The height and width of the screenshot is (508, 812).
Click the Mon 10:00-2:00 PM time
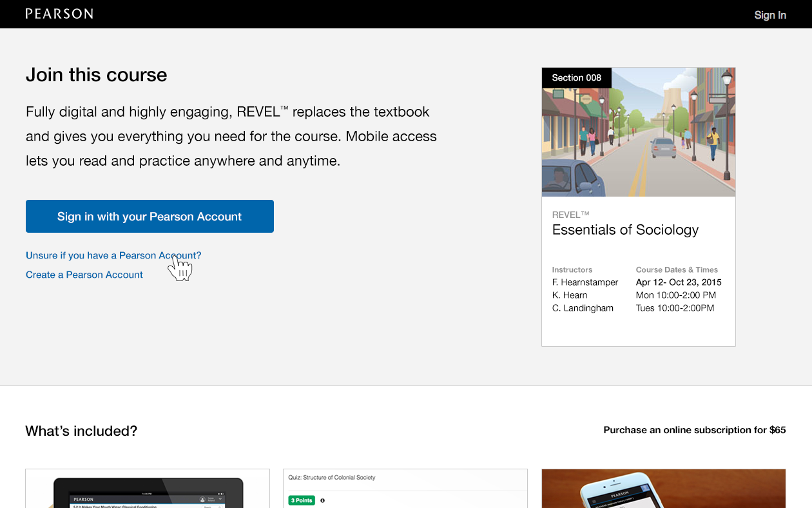point(676,295)
